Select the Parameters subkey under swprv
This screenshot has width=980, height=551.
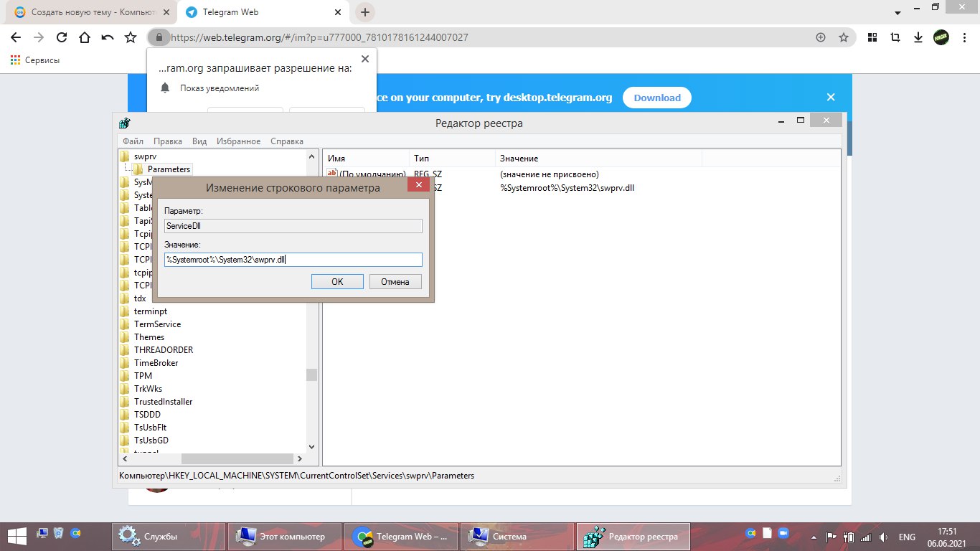click(169, 169)
